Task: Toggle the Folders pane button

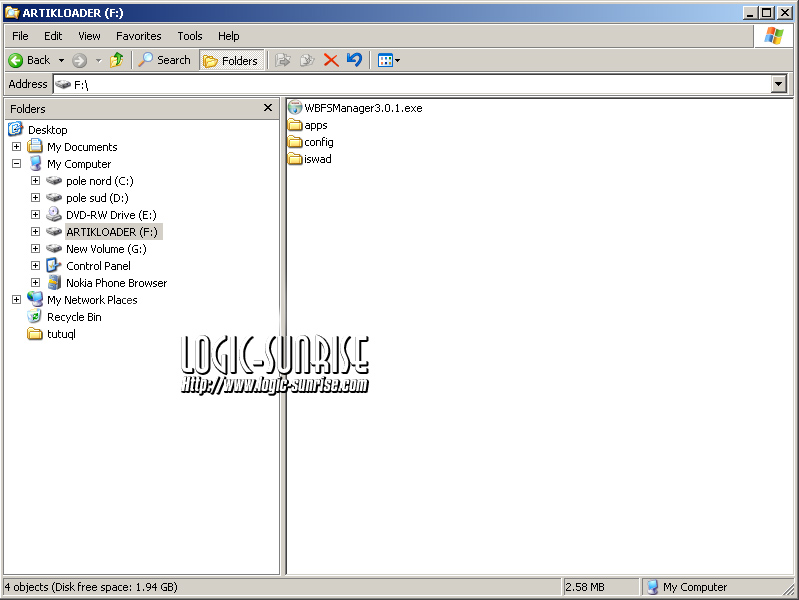Action: tap(231, 60)
